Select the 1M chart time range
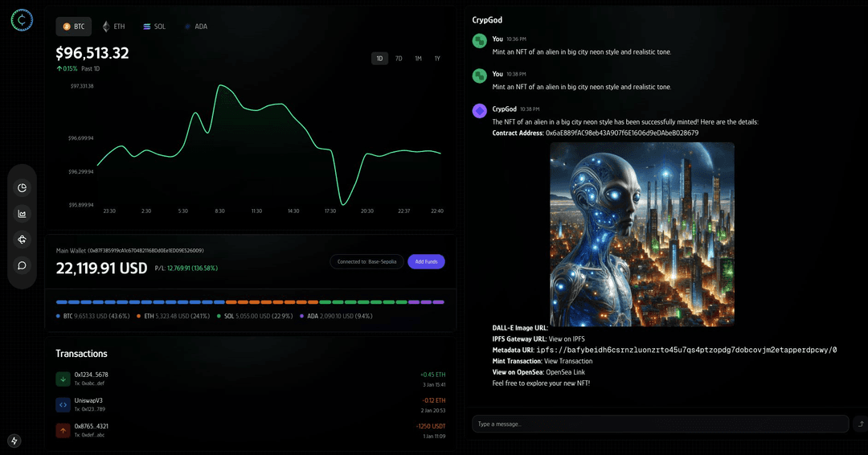This screenshot has height=455, width=868. pyautogui.click(x=418, y=59)
